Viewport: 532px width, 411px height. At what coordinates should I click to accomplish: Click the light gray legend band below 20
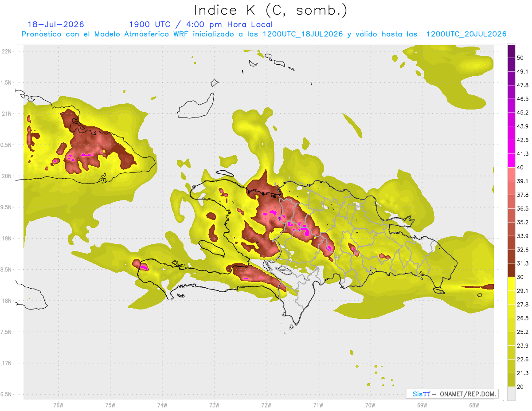coord(511,394)
